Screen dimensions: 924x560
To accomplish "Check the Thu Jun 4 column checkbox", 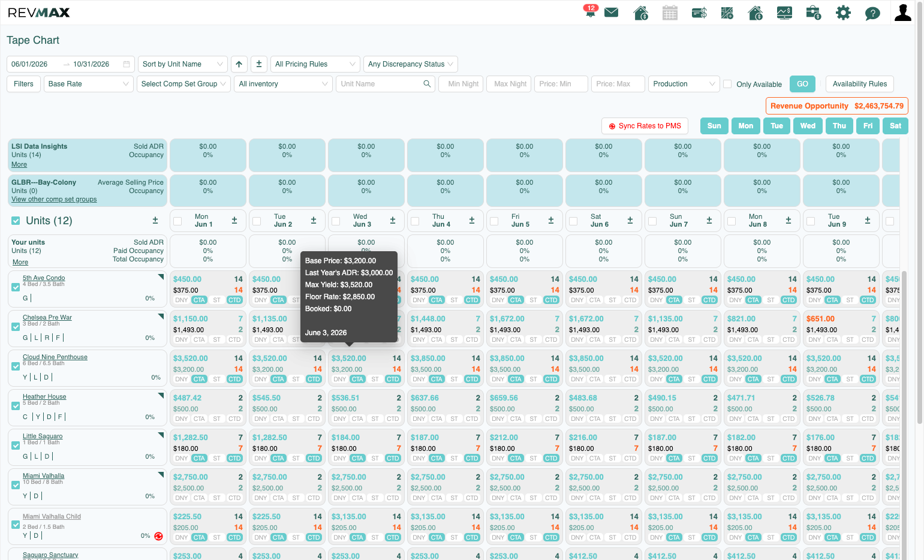I will (415, 221).
